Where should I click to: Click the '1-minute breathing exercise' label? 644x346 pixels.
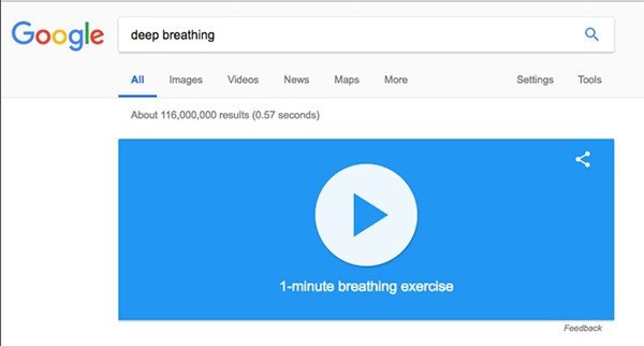click(x=367, y=286)
